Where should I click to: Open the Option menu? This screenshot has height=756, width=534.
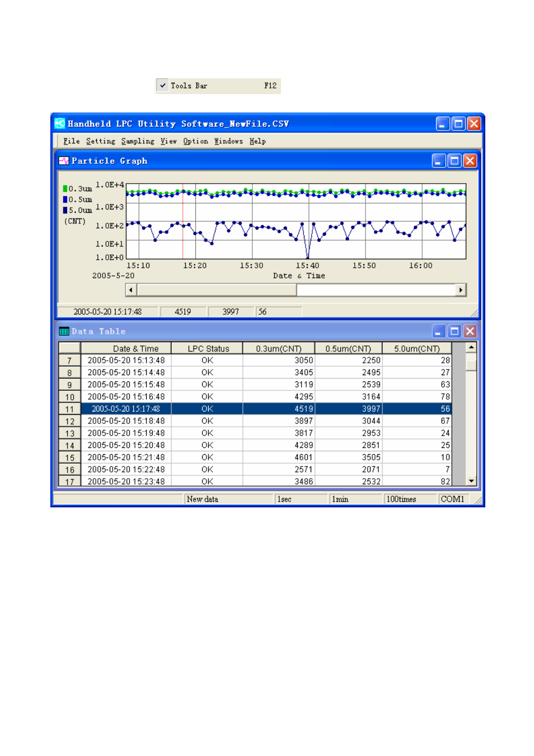(196, 141)
